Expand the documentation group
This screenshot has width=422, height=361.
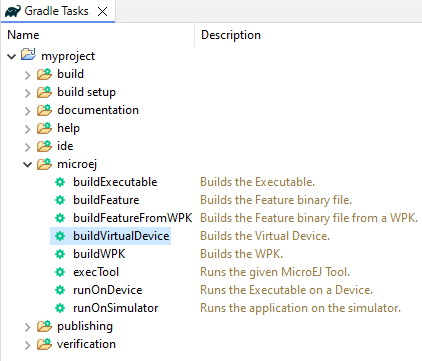(28, 111)
